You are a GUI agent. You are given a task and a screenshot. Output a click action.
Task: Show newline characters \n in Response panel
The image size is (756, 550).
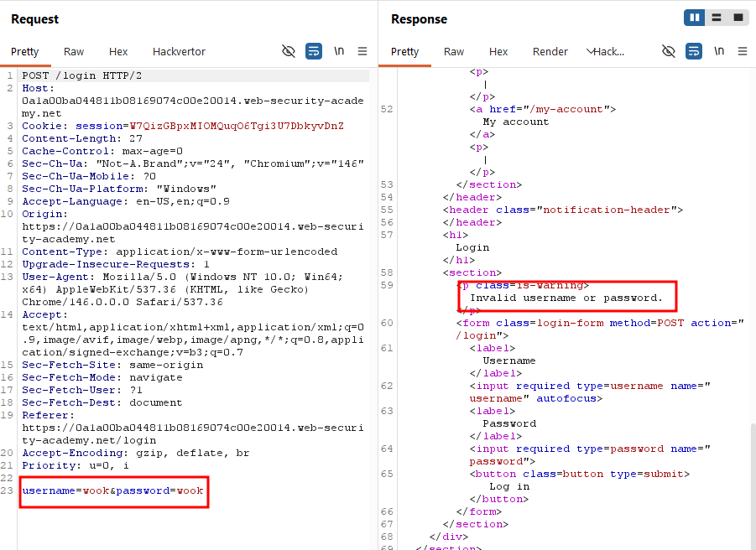tap(719, 51)
